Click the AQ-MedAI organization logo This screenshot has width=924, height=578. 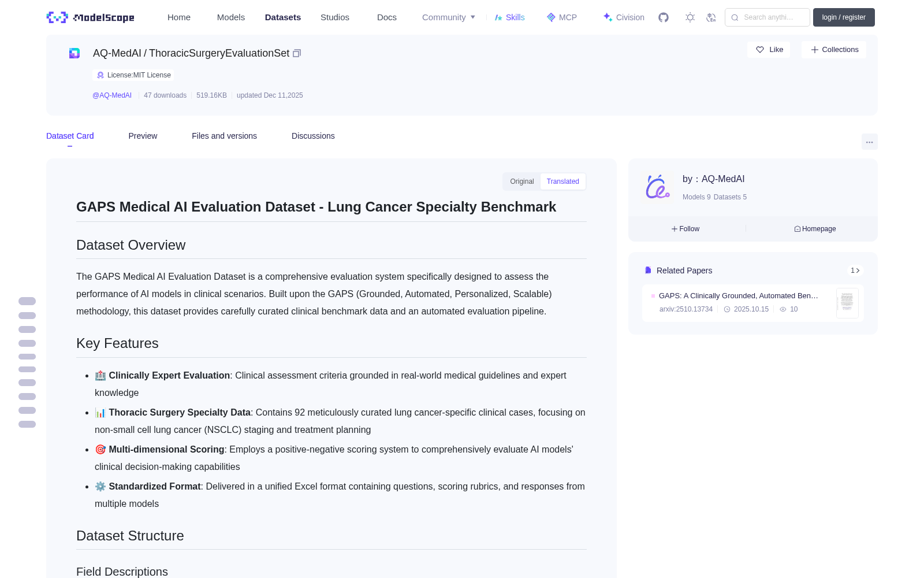pyautogui.click(x=658, y=187)
